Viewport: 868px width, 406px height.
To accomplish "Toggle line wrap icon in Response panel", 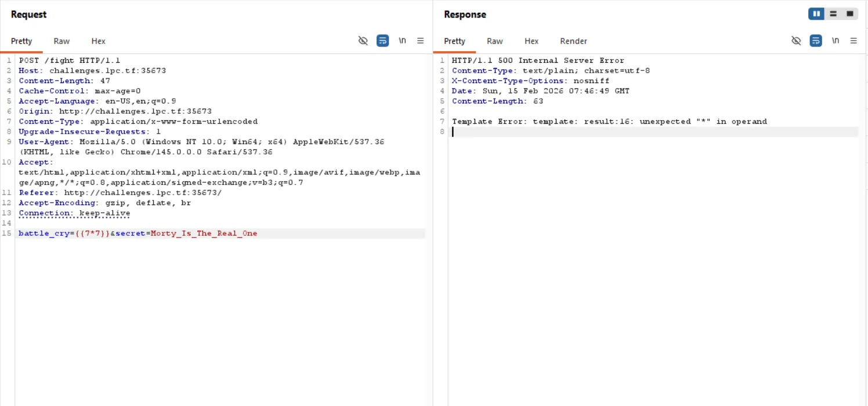I will pyautogui.click(x=816, y=41).
